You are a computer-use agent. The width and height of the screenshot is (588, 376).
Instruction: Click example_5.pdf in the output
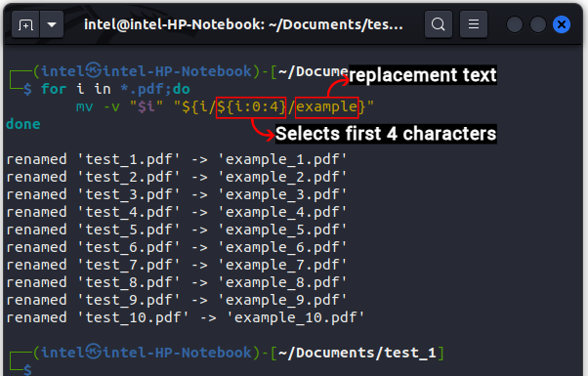[282, 230]
